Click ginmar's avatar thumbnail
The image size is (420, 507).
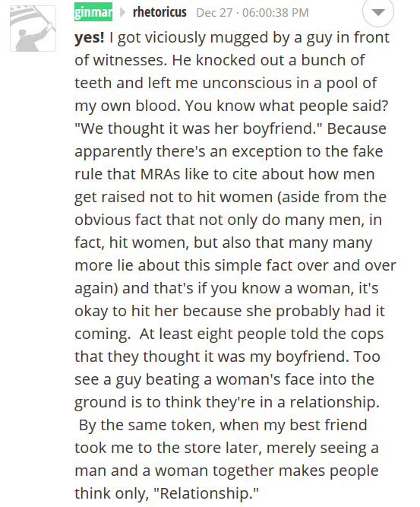click(x=33, y=28)
